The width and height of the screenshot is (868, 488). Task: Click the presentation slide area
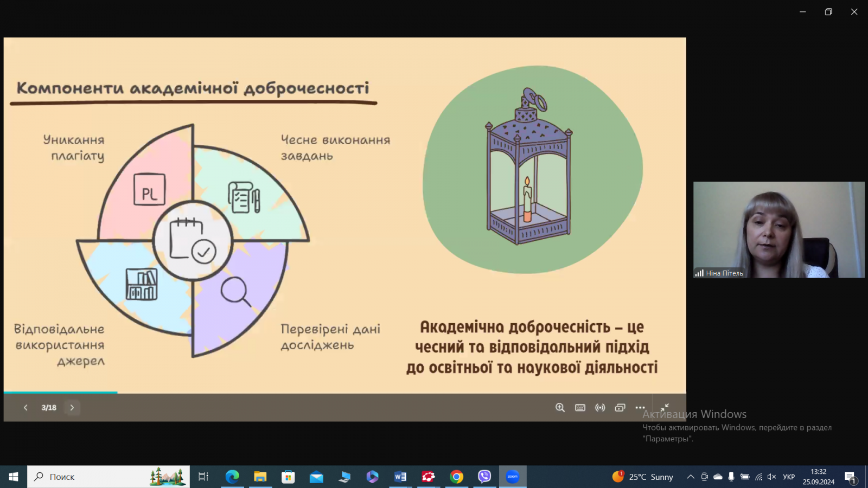click(345, 215)
